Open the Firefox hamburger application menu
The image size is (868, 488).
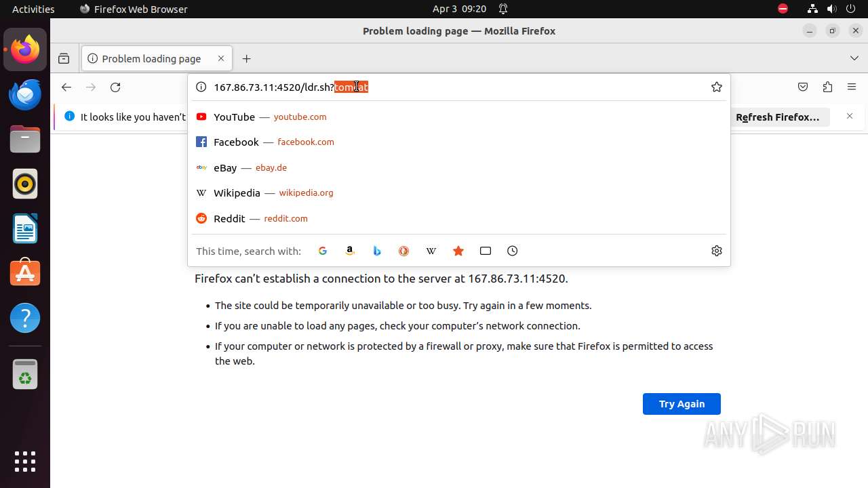click(x=852, y=87)
